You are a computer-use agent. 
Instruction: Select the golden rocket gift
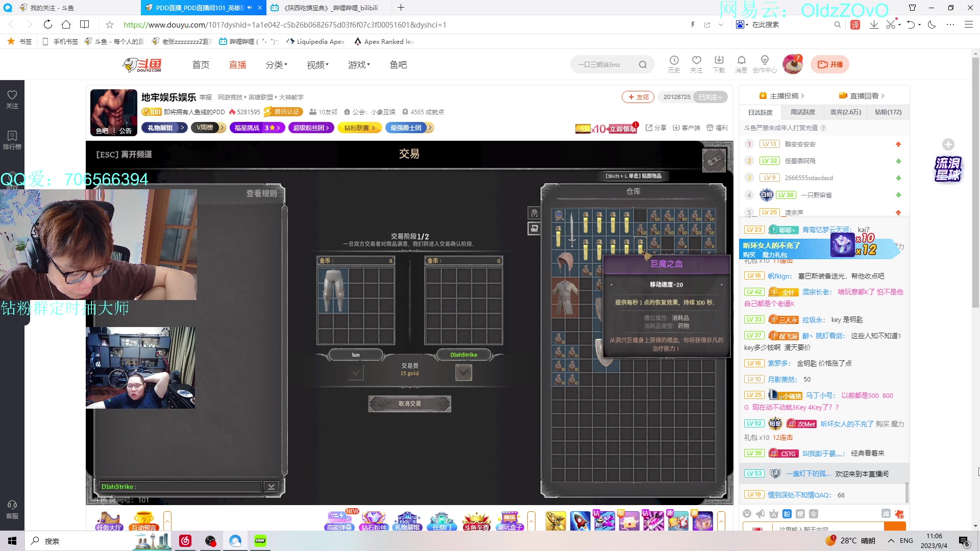click(x=555, y=521)
